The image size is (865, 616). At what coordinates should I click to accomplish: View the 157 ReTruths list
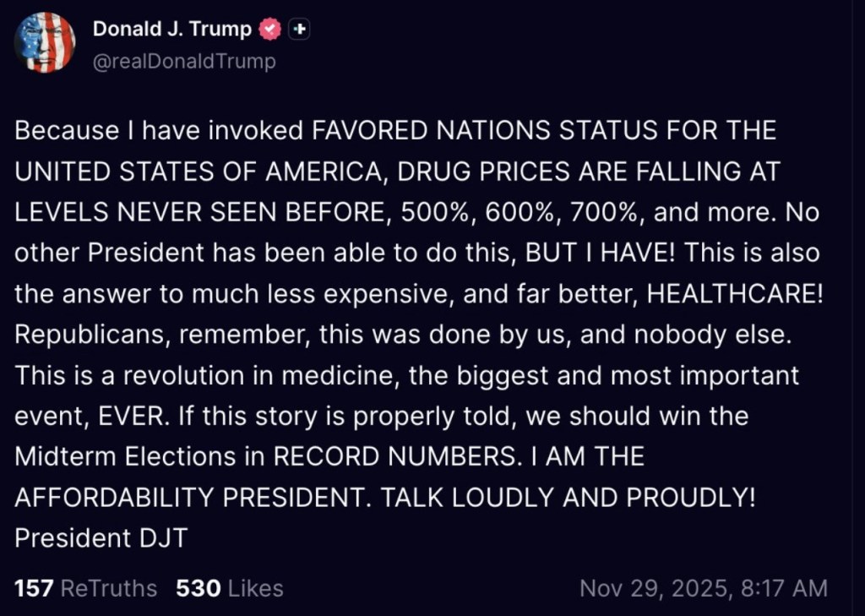pyautogui.click(x=85, y=587)
